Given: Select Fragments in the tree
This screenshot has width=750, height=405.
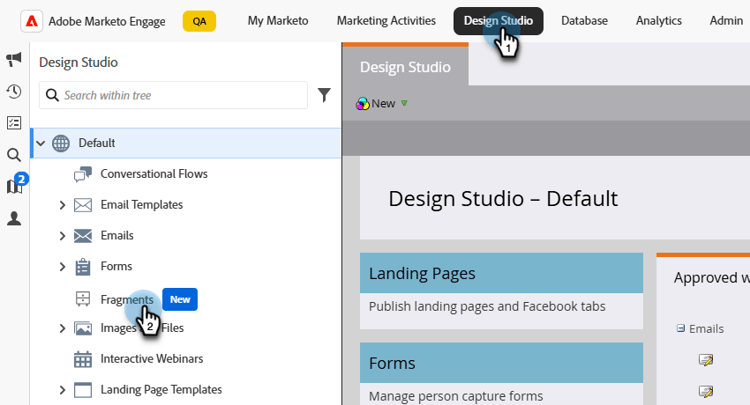Looking at the screenshot, I should (x=126, y=299).
